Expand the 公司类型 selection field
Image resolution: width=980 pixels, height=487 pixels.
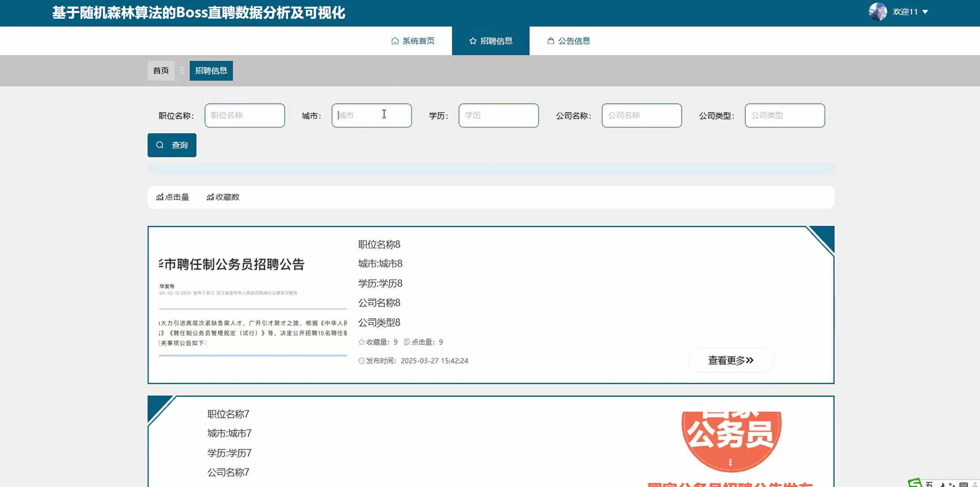[x=785, y=115]
